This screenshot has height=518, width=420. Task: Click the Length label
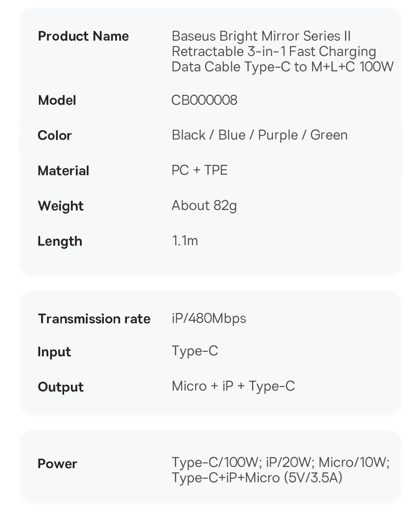pyautogui.click(x=60, y=241)
